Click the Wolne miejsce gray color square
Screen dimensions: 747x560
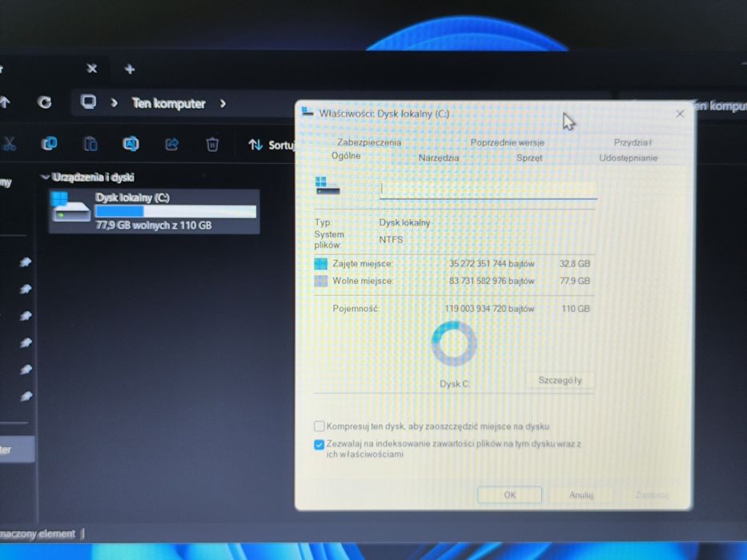320,281
